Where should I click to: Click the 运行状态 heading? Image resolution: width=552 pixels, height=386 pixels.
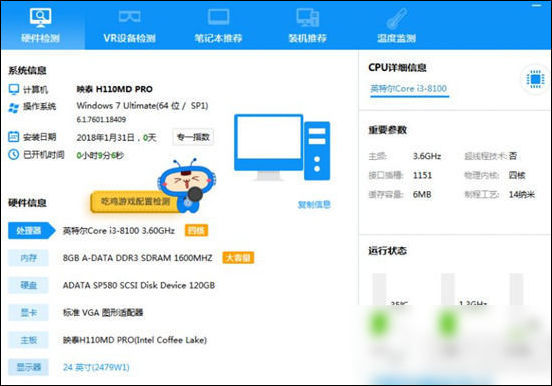click(x=388, y=251)
